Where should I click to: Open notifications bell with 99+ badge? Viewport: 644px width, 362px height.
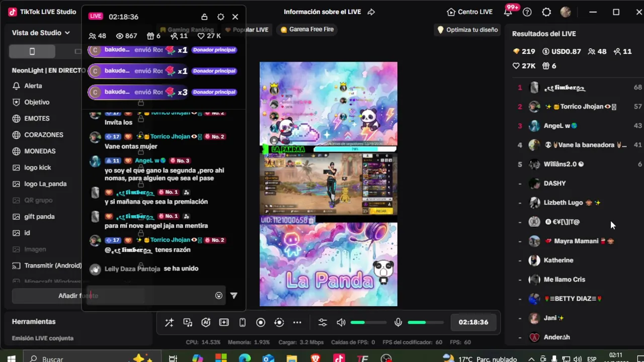click(508, 12)
